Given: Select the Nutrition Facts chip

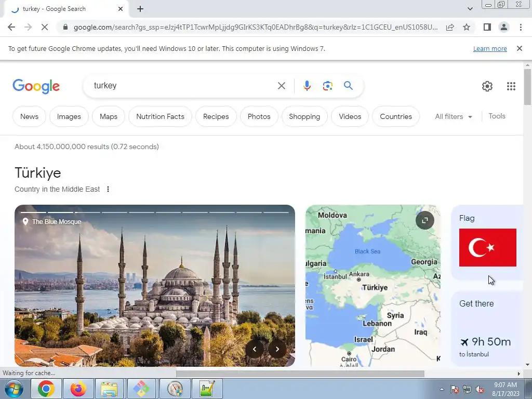Looking at the screenshot, I should point(160,116).
